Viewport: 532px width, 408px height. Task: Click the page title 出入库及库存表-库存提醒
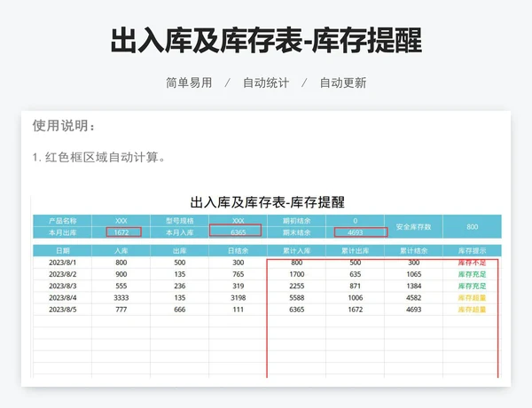pyautogui.click(x=266, y=41)
